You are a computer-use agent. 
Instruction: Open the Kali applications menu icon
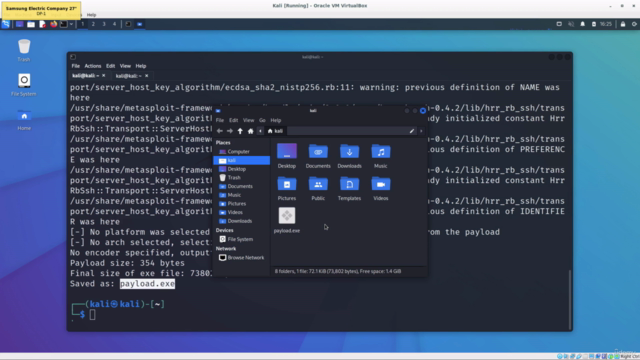click(x=6, y=24)
